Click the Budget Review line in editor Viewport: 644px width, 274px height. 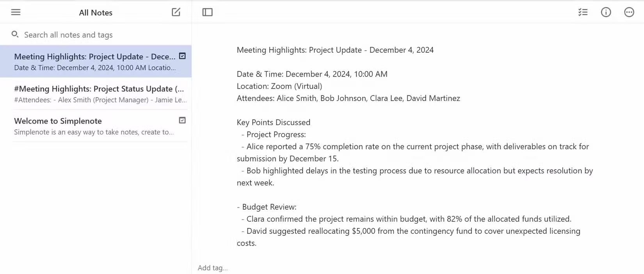click(269, 207)
